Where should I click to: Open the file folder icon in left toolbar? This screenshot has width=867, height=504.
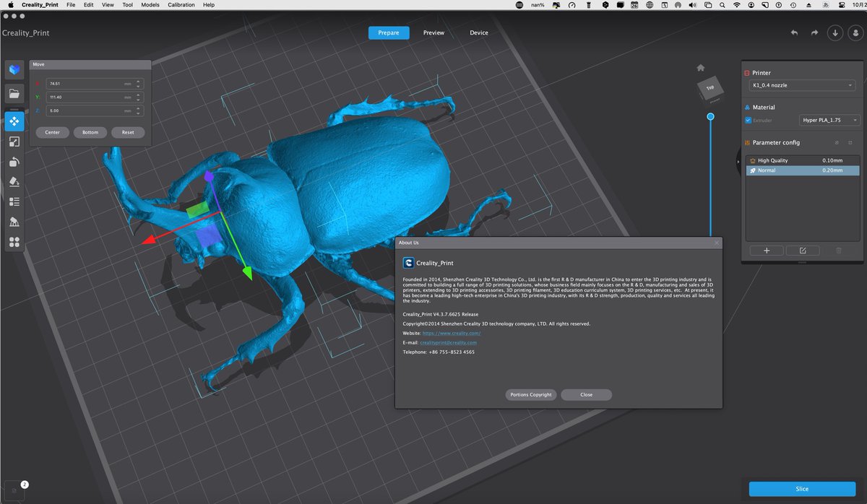click(14, 93)
